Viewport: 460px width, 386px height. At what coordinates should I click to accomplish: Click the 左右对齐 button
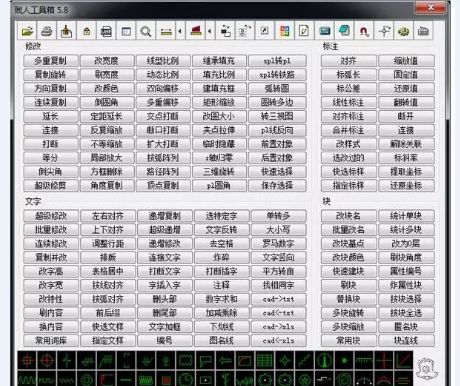(x=108, y=216)
